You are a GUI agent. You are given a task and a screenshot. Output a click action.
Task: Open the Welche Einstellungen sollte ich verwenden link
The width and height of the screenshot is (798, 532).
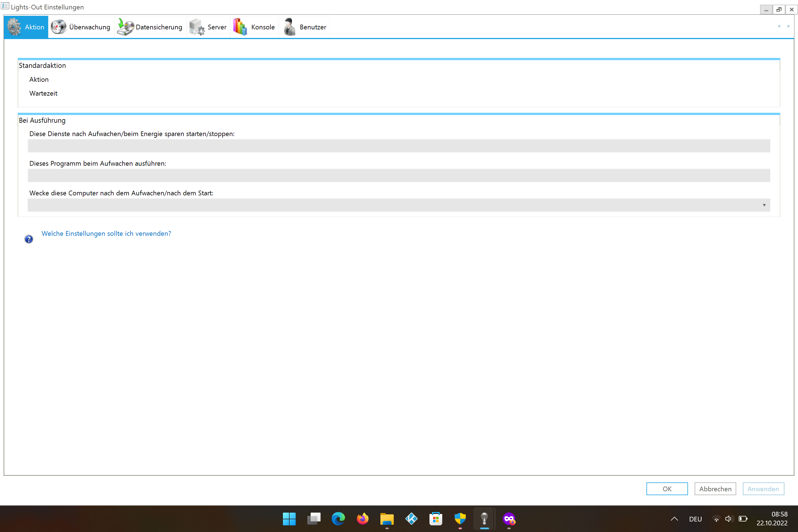[x=106, y=233]
